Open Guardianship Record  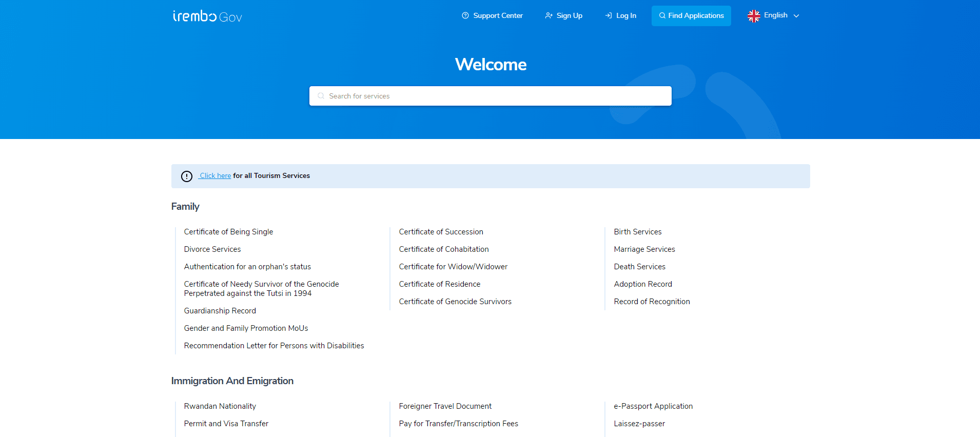[220, 311]
